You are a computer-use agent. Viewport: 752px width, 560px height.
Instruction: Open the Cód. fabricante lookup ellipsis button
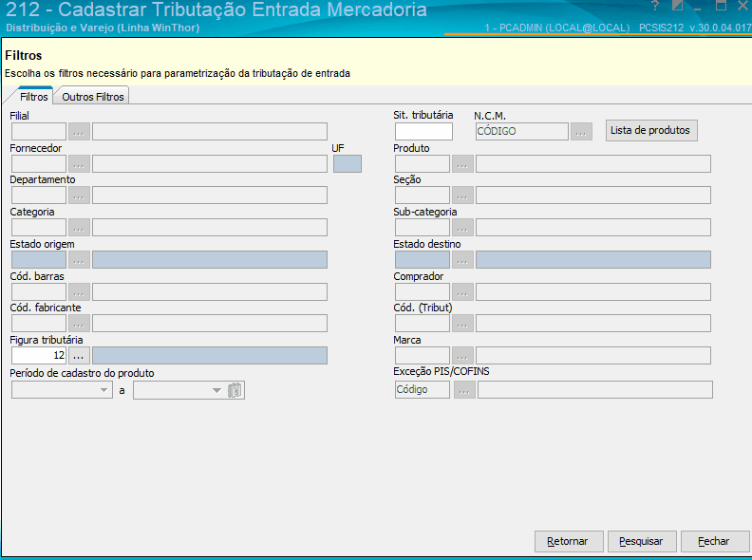[x=79, y=323]
